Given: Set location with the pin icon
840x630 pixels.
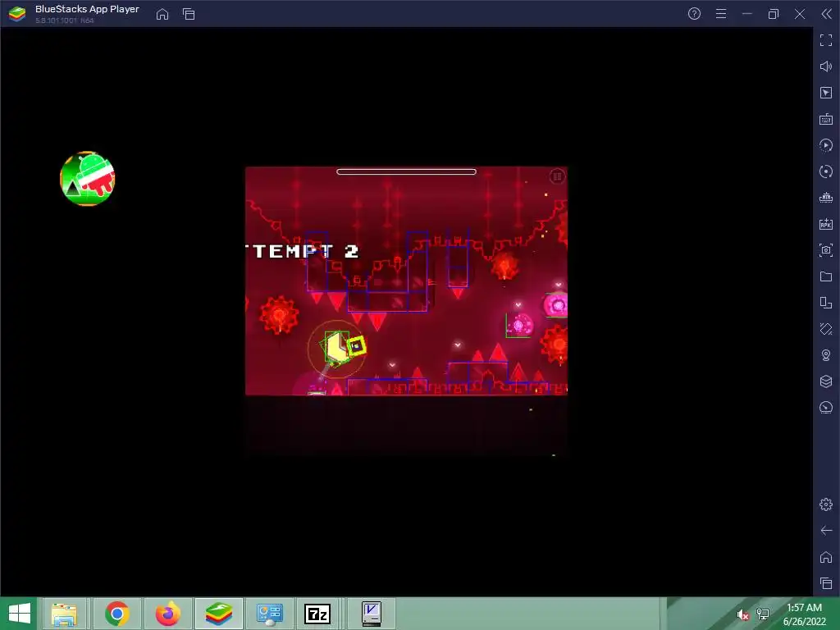Looking at the screenshot, I should [x=826, y=355].
